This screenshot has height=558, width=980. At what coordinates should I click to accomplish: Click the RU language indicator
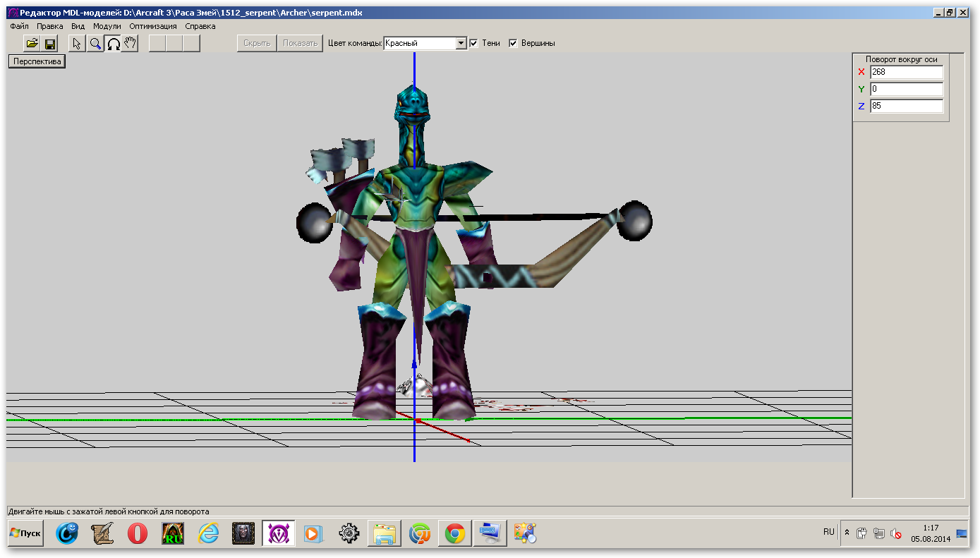(x=828, y=532)
